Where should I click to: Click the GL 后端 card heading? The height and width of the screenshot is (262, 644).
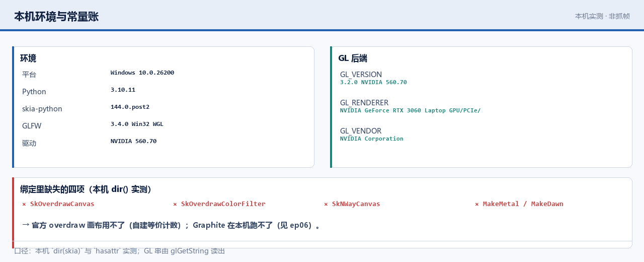tap(352, 58)
